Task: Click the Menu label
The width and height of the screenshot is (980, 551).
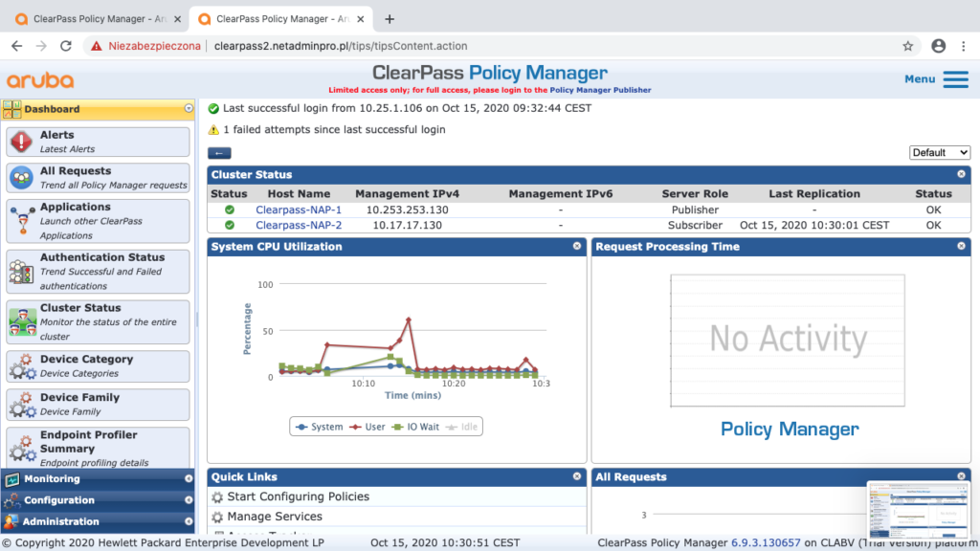Action: click(x=920, y=79)
